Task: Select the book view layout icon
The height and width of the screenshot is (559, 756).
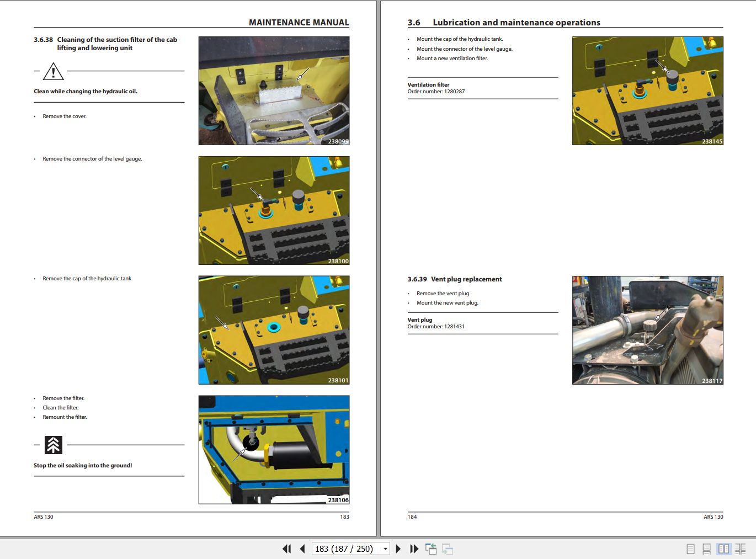Action: click(x=723, y=549)
